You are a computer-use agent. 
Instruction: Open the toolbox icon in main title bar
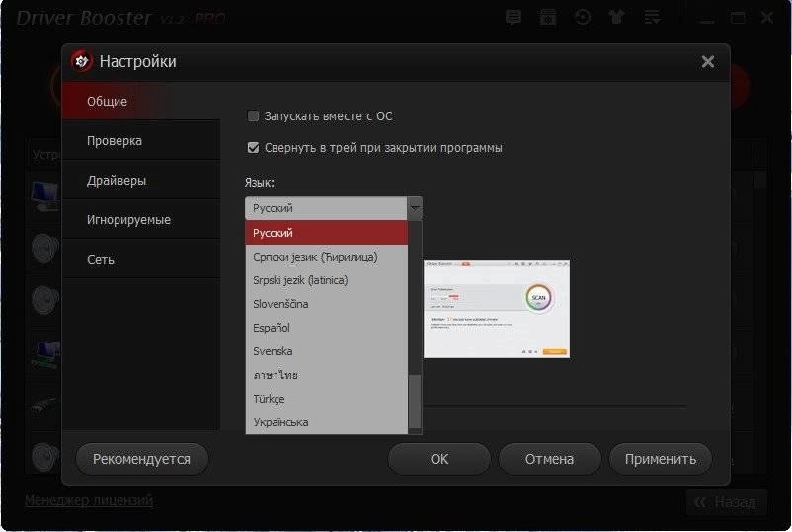(547, 18)
